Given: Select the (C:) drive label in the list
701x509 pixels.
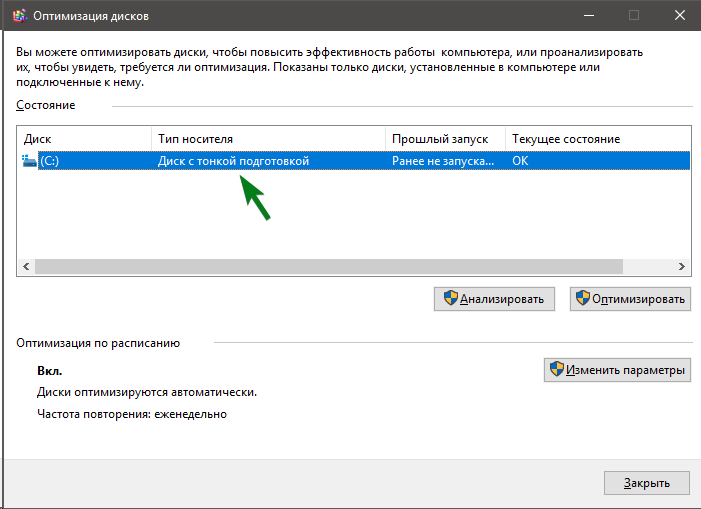Looking at the screenshot, I should click(49, 161).
